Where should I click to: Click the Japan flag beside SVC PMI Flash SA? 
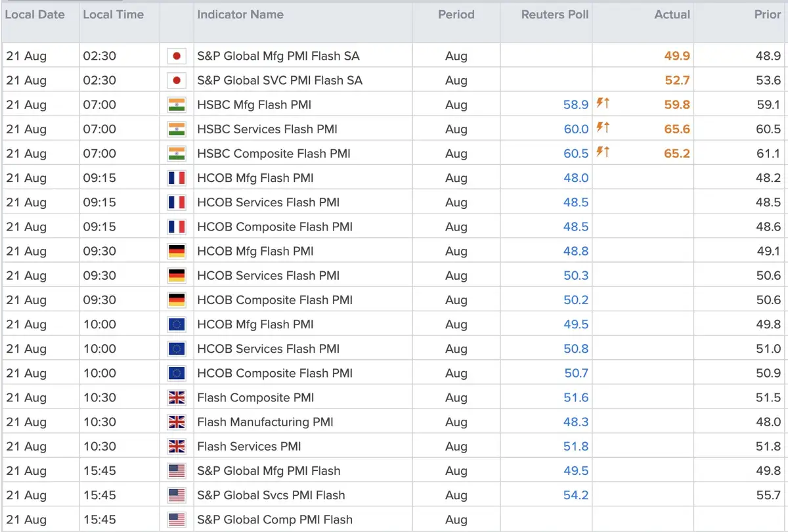point(177,80)
